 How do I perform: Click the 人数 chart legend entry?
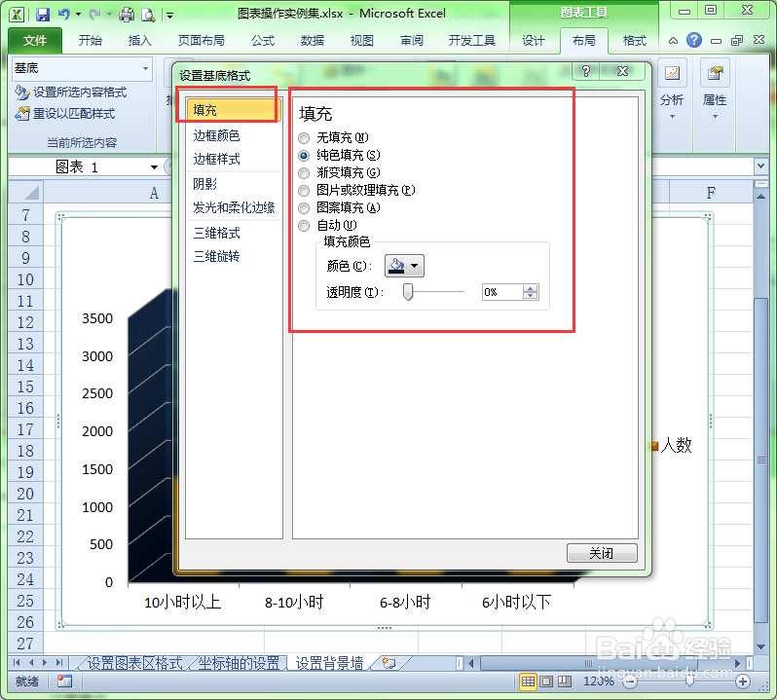(x=672, y=445)
